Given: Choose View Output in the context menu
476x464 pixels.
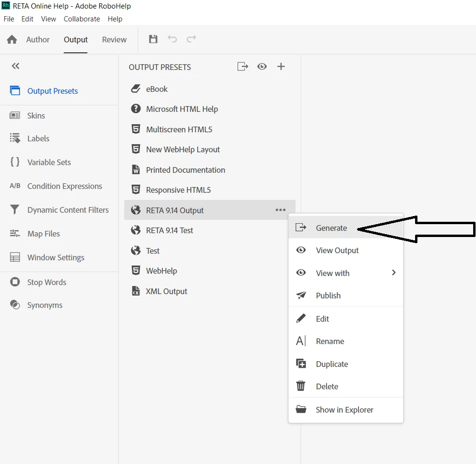Looking at the screenshot, I should click(346, 250).
